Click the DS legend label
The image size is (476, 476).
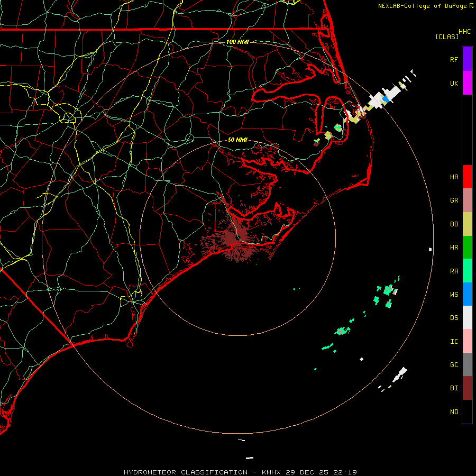(x=454, y=318)
